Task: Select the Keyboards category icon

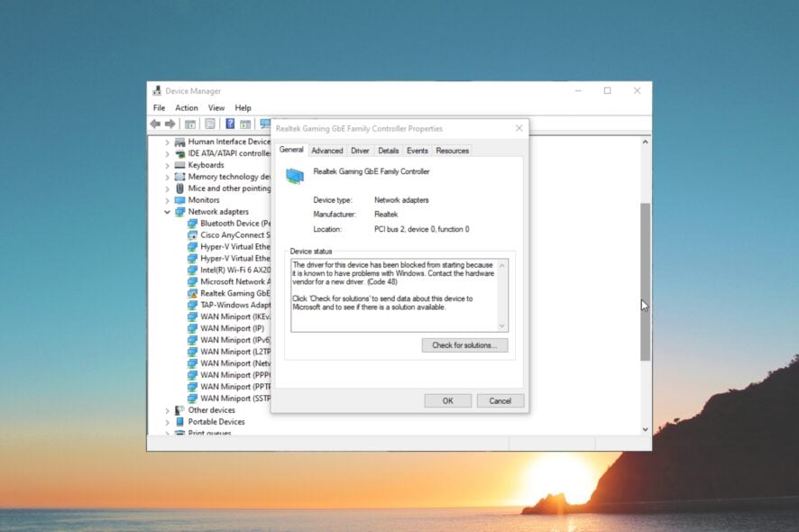Action: click(x=179, y=165)
